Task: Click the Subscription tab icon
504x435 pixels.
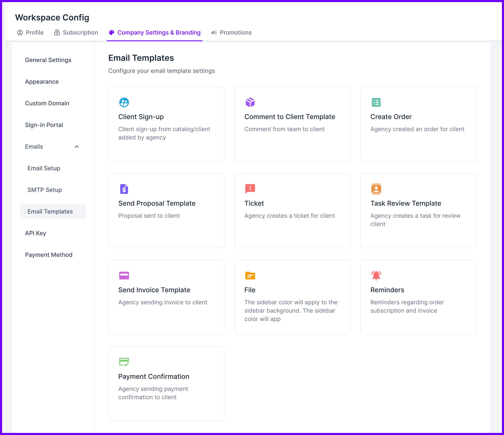Action: (57, 32)
